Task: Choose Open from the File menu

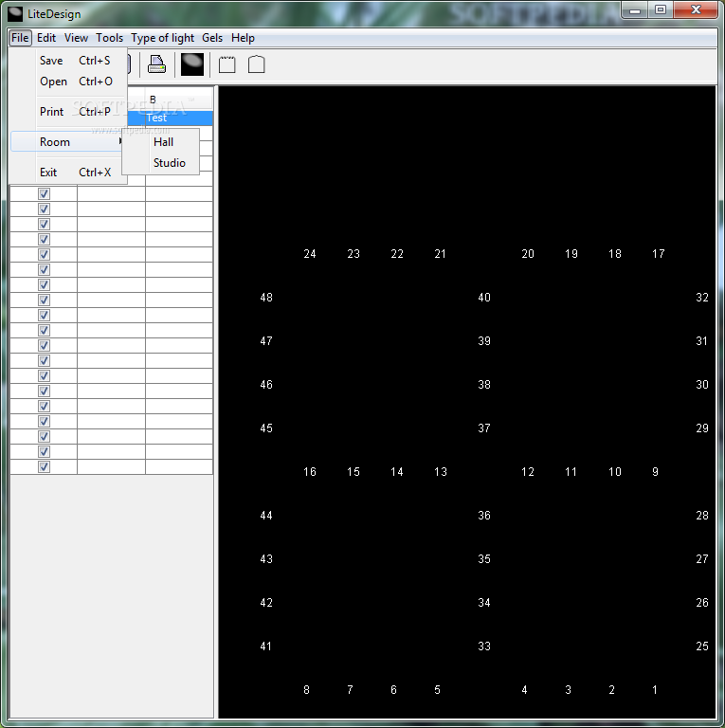Action: pyautogui.click(x=68, y=82)
